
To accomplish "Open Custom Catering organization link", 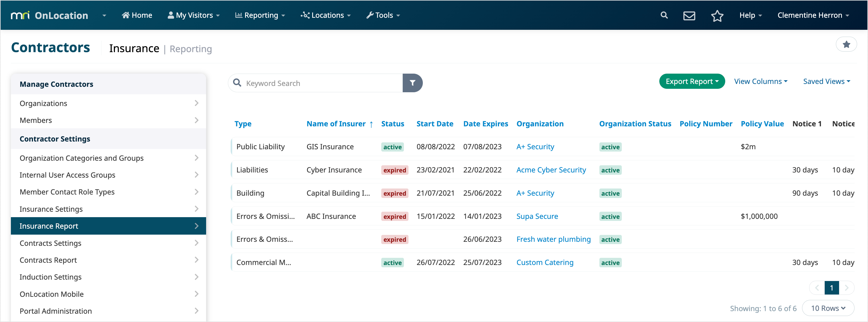I will [x=545, y=262].
